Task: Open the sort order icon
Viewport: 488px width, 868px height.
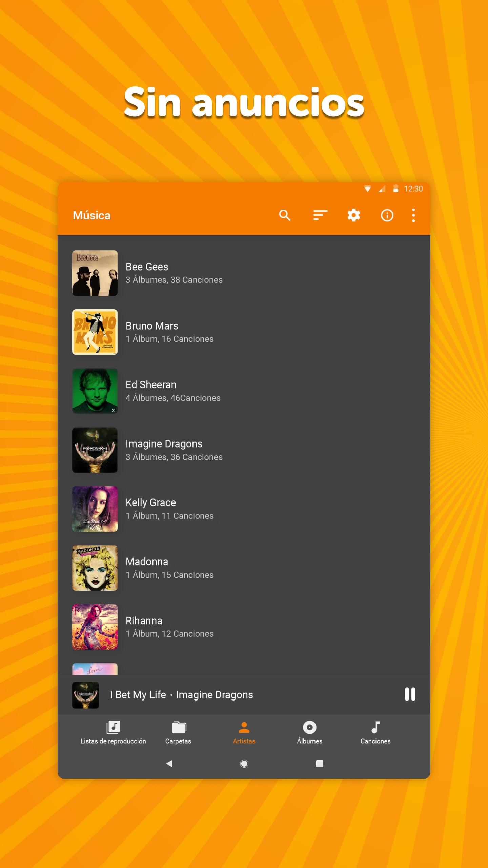Action: pos(320,215)
